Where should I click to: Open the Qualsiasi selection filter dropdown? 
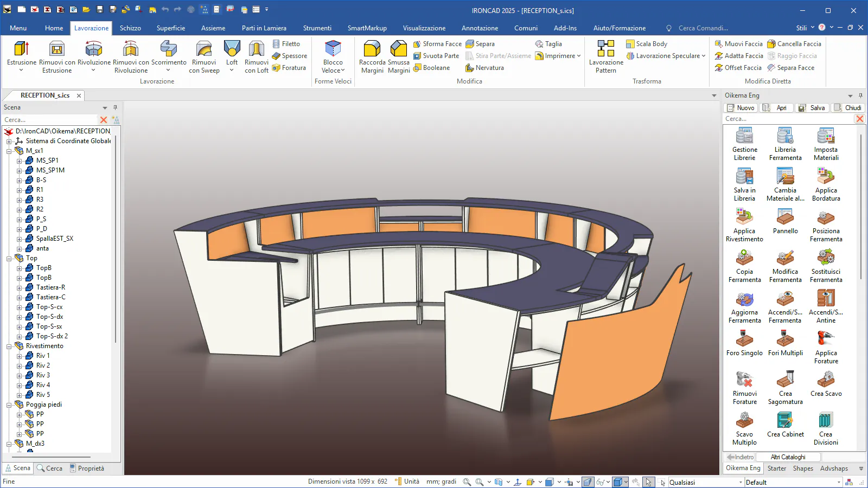pyautogui.click(x=741, y=482)
